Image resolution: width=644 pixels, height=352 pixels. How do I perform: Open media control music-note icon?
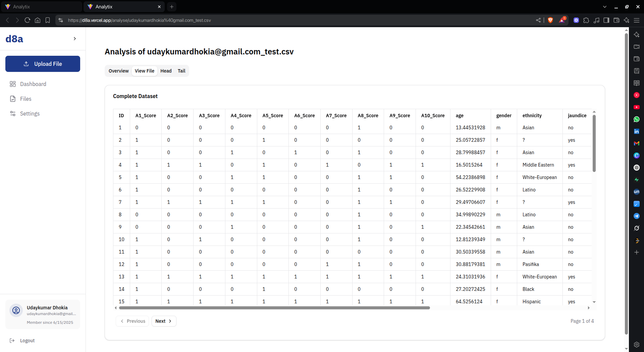click(596, 20)
